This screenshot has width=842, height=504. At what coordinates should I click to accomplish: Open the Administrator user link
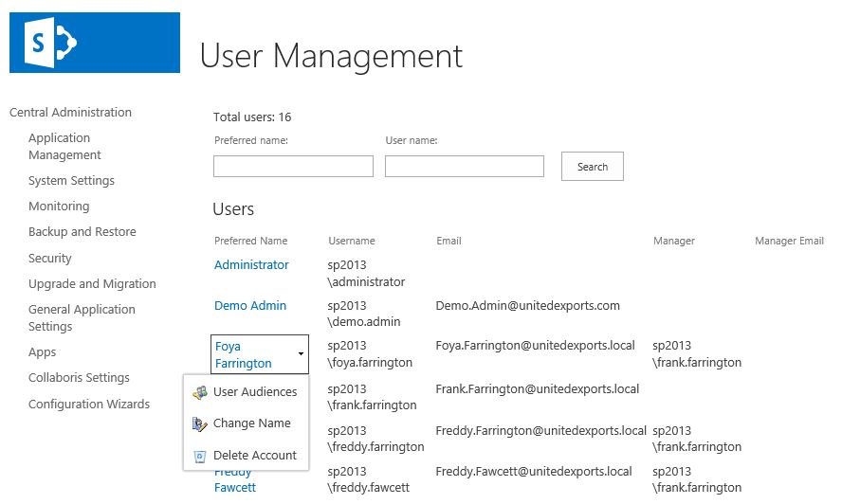[251, 265]
